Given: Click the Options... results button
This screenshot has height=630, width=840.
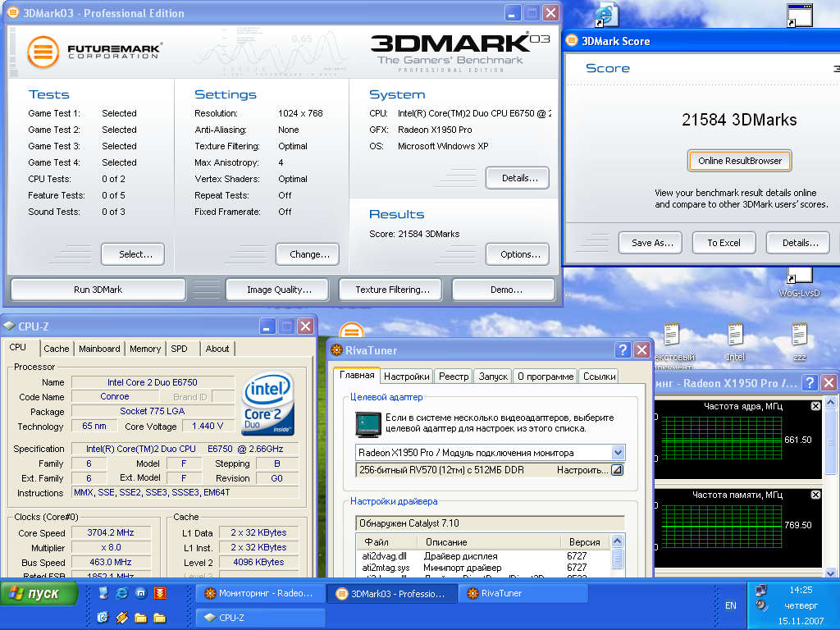Looking at the screenshot, I should coord(518,254).
